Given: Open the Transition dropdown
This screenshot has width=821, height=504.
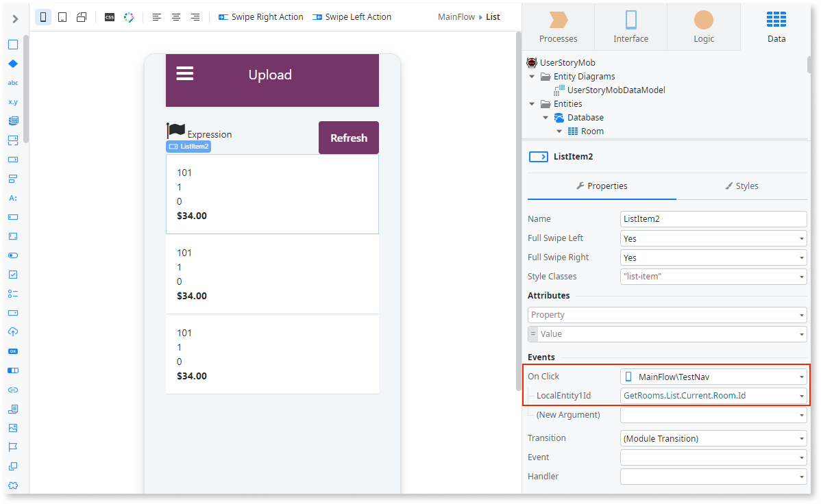Looking at the screenshot, I should 713,438.
